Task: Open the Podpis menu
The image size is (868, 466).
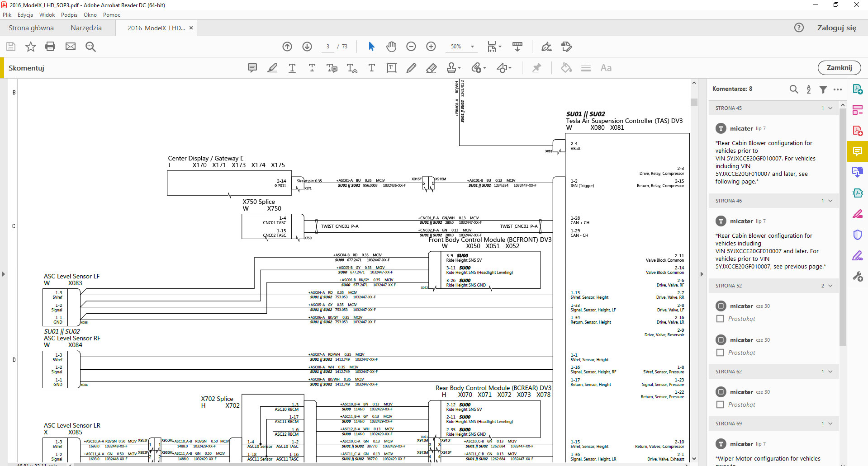Action: [x=69, y=15]
